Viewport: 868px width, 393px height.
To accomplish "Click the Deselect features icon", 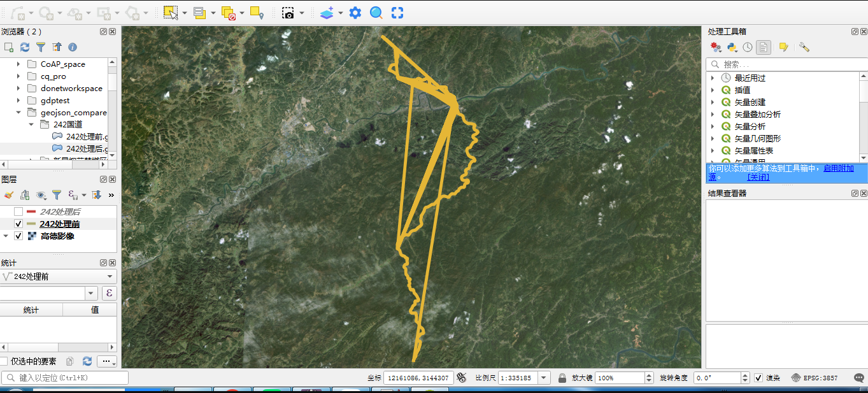I will [x=229, y=12].
